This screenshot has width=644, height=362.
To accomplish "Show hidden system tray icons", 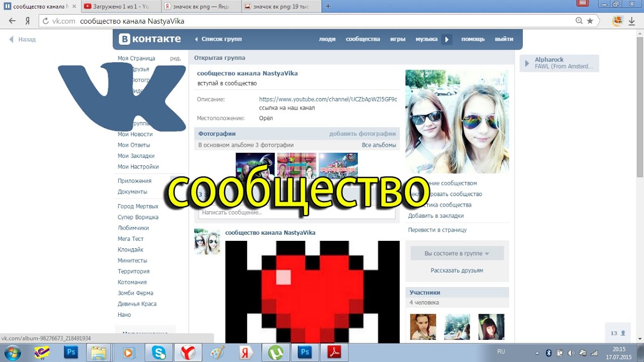I will (x=537, y=353).
